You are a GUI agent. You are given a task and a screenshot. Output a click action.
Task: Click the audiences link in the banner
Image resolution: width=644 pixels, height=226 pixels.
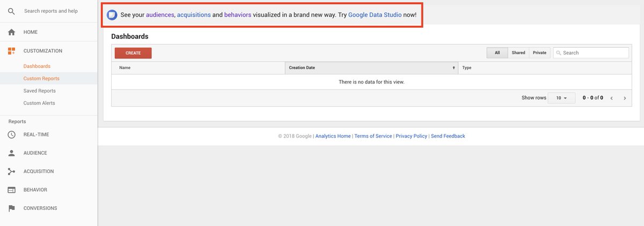(160, 15)
